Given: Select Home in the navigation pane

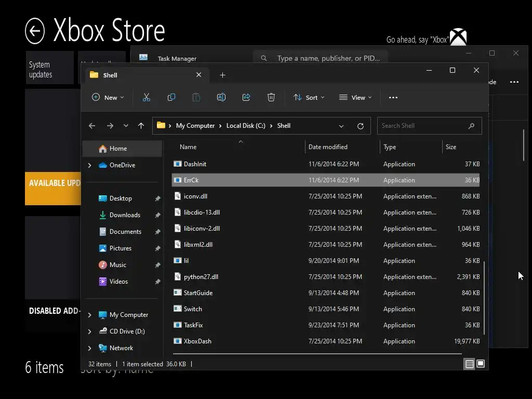Looking at the screenshot, I should point(122,149).
